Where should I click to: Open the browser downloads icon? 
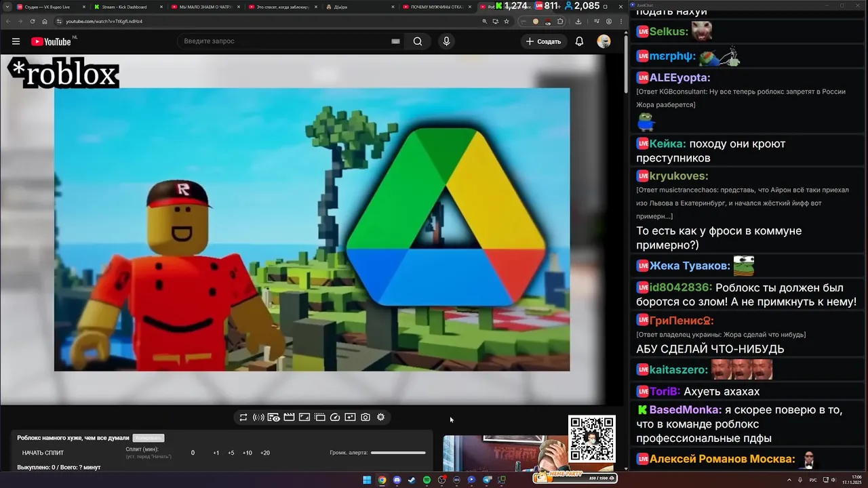pyautogui.click(x=578, y=21)
